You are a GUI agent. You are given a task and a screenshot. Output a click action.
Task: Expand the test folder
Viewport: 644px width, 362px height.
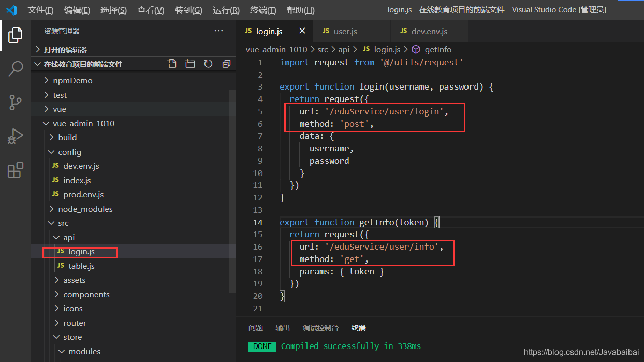(46, 95)
